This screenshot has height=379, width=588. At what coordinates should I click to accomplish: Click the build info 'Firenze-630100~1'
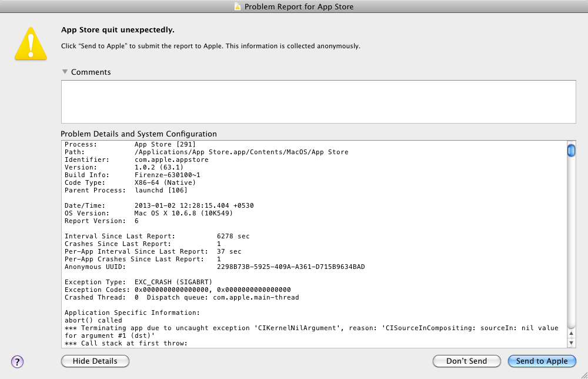(167, 175)
